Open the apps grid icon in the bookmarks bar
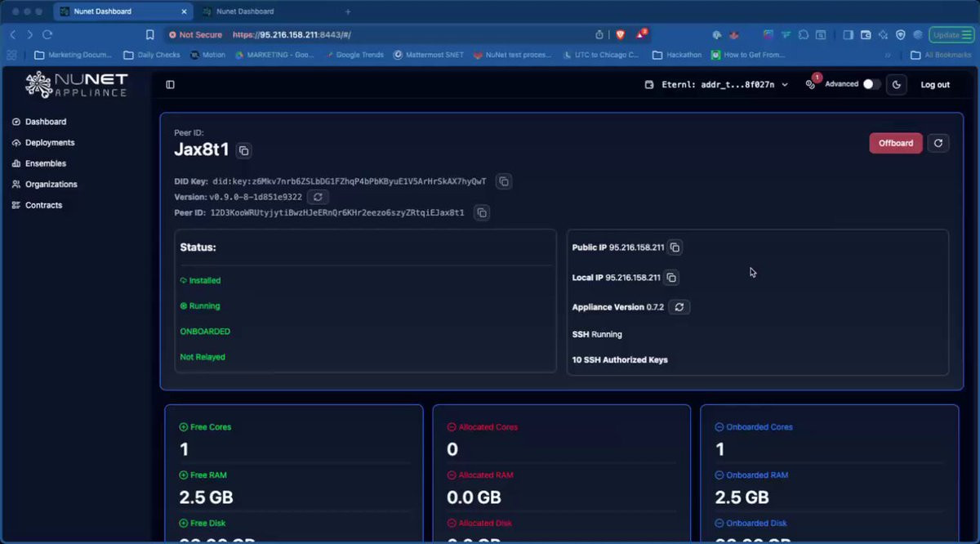 pyautogui.click(x=11, y=56)
